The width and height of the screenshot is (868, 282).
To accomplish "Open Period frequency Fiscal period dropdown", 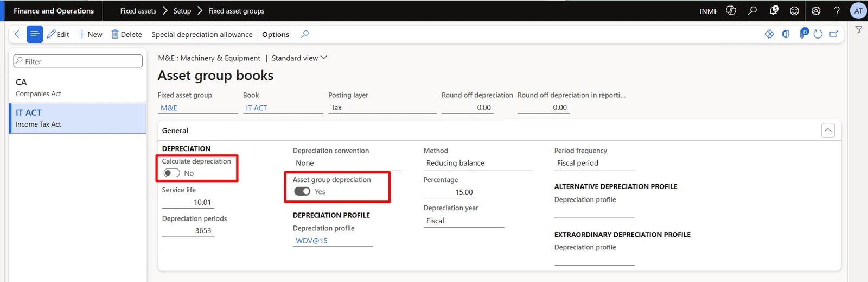I will [595, 163].
